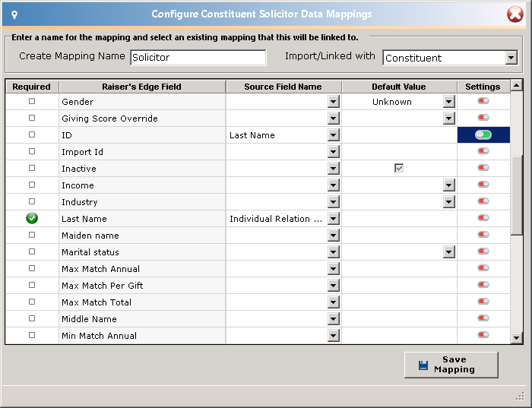Image resolution: width=532 pixels, height=408 pixels.
Task: Open Default Value dropdown for Income
Action: click(449, 185)
